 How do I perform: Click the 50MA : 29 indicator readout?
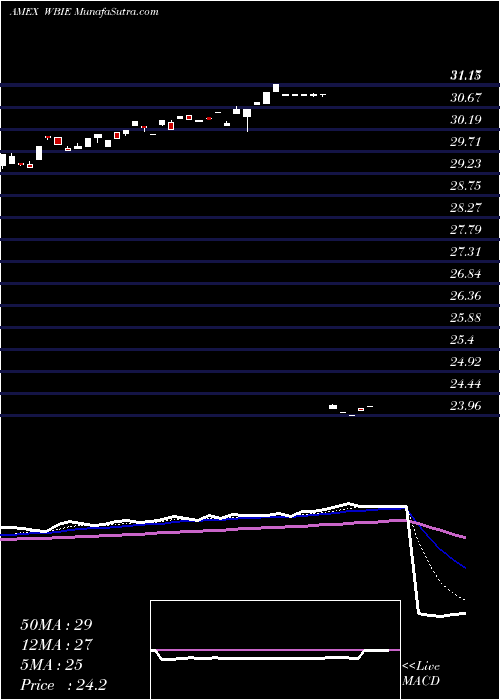(x=56, y=625)
